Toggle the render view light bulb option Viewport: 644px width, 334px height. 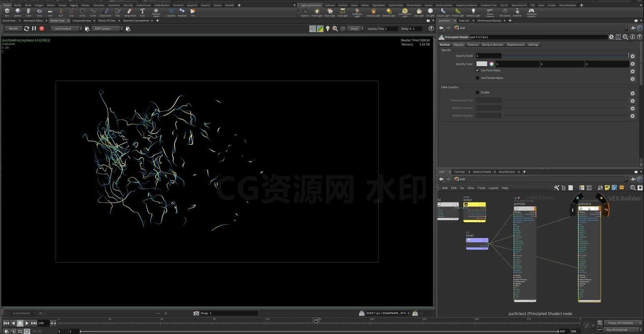coord(328,29)
